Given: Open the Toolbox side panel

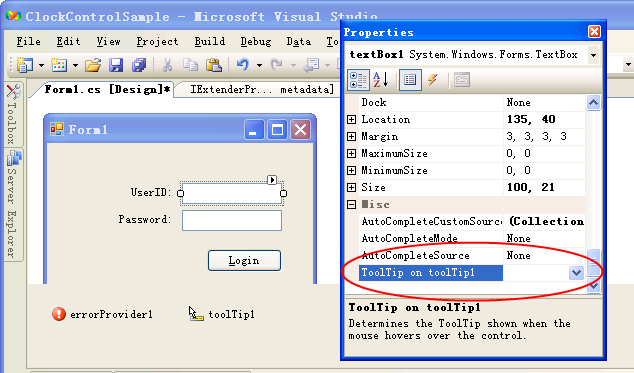Looking at the screenshot, I should tap(13, 114).
